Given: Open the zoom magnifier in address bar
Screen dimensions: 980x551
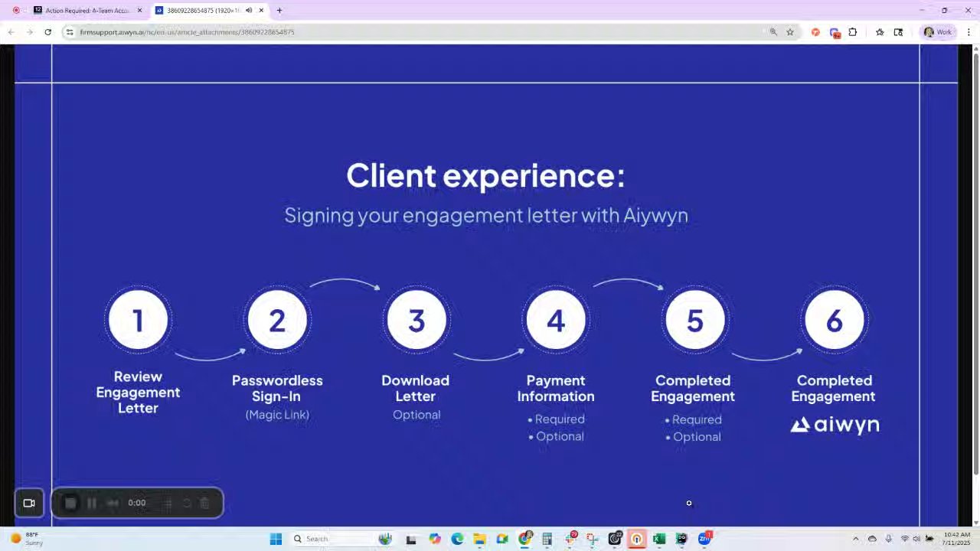Looking at the screenshot, I should (x=773, y=32).
